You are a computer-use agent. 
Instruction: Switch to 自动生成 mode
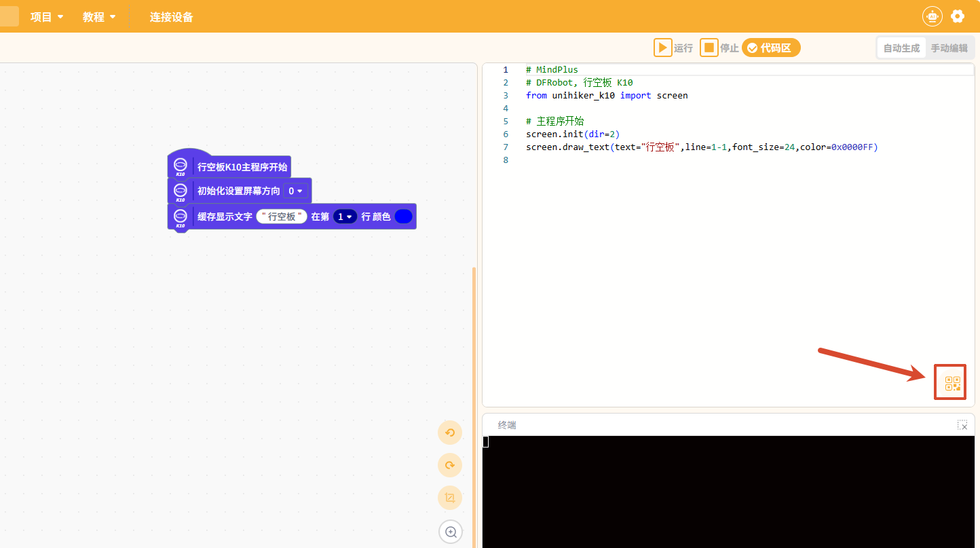coord(901,48)
